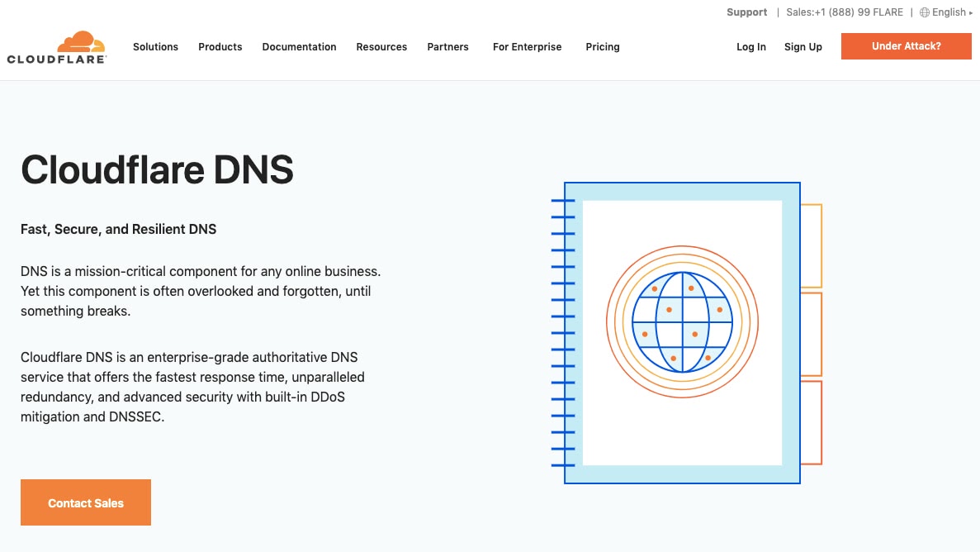
Task: Click the Cloudflare logo
Action: pyautogui.click(x=55, y=45)
